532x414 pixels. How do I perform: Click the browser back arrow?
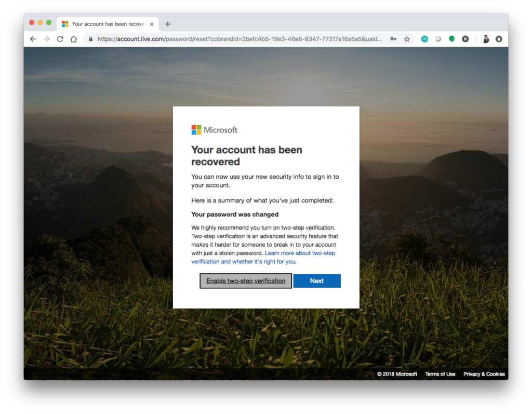[33, 39]
